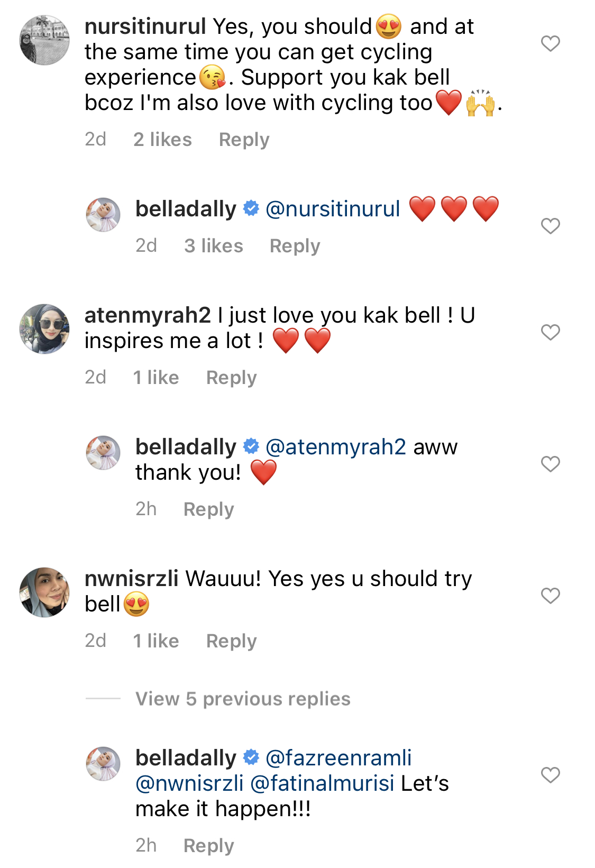Expand View 5 previous replies

click(x=243, y=699)
